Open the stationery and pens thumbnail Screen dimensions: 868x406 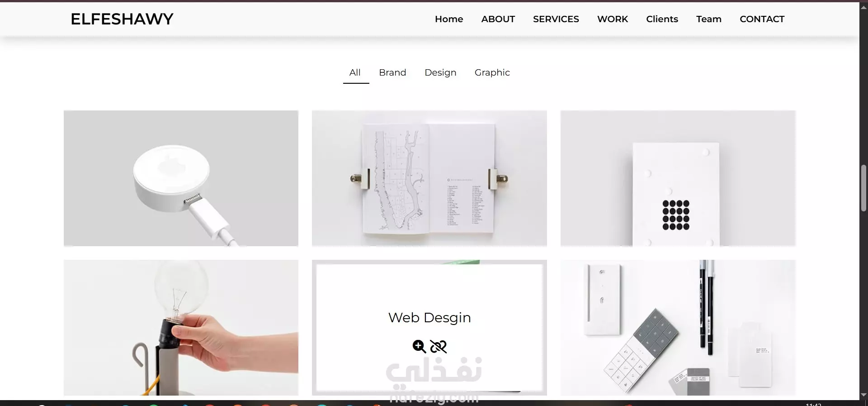click(x=678, y=328)
